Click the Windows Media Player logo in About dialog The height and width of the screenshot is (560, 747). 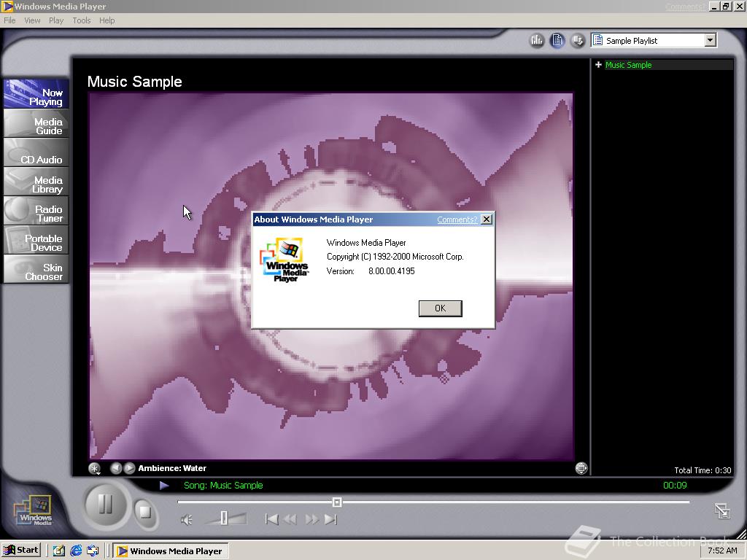285,260
